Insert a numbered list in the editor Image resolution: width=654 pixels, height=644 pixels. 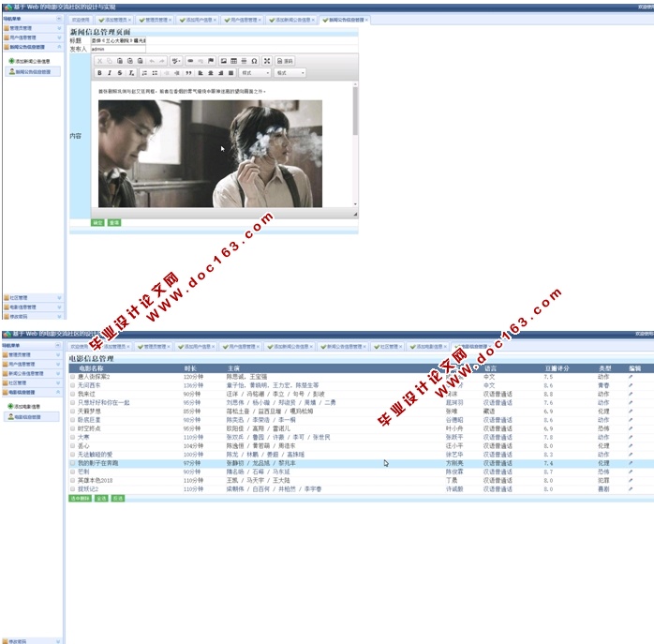(144, 73)
